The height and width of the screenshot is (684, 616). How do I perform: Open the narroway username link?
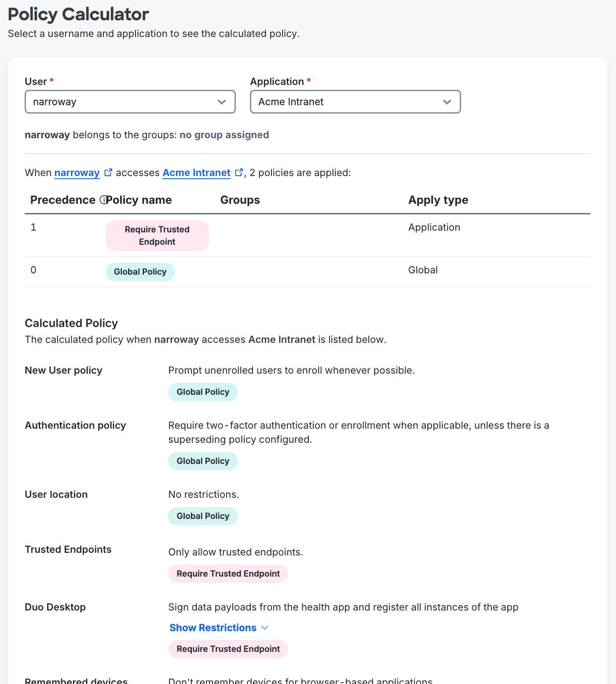click(x=77, y=173)
